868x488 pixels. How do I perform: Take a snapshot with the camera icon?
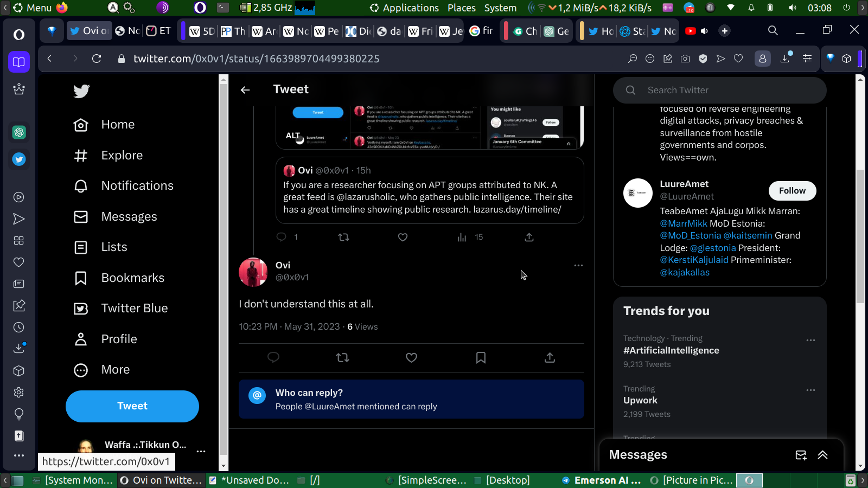(685, 59)
